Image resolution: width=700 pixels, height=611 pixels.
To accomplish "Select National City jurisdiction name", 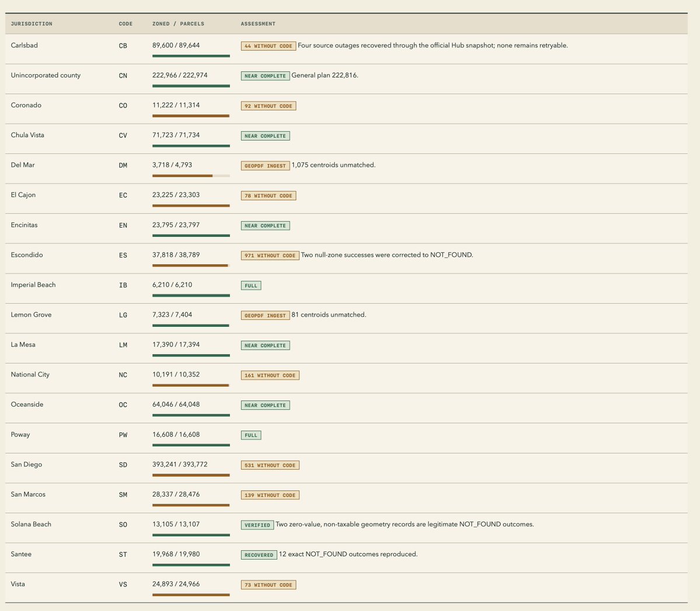I will (30, 374).
